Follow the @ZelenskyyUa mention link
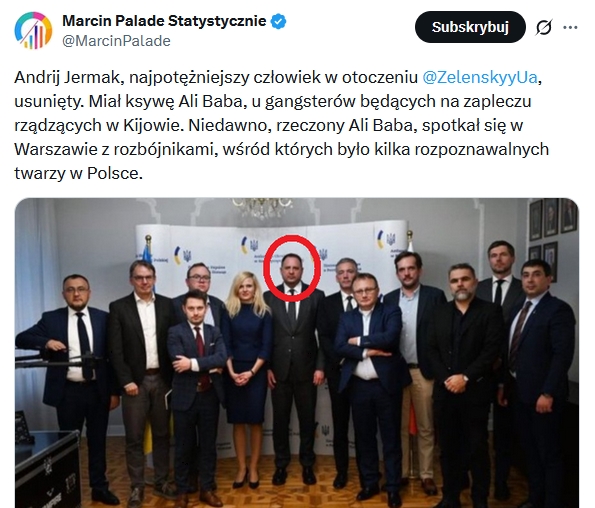 coord(480,77)
